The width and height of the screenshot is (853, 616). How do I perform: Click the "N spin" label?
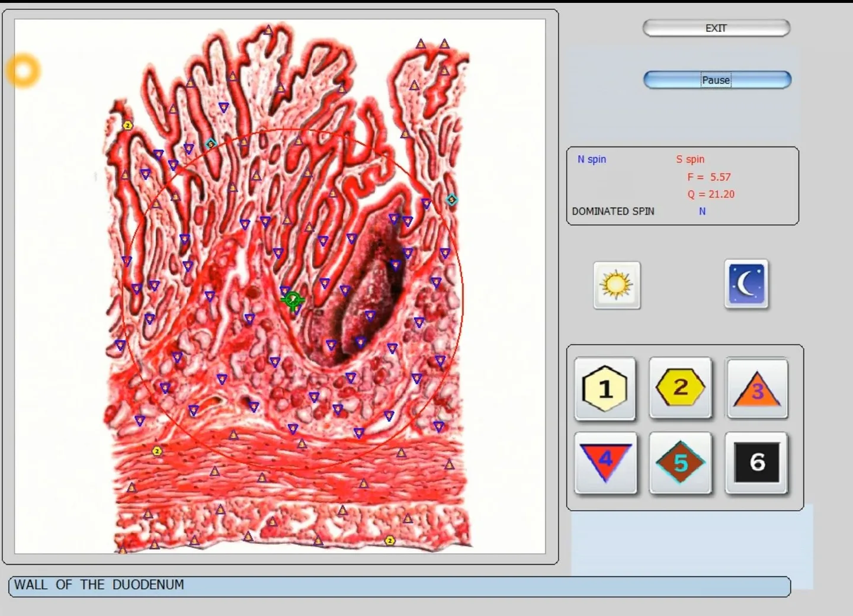(592, 159)
